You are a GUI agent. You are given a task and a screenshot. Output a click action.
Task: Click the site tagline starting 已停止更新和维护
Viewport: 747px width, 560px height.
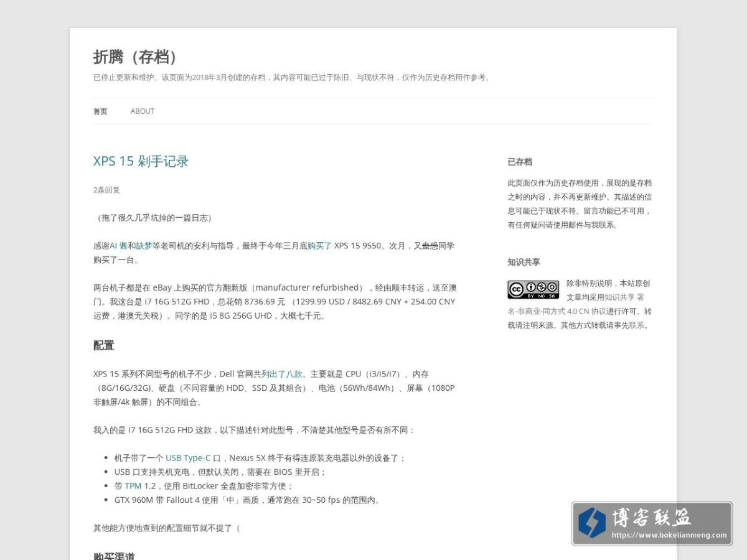(x=293, y=78)
